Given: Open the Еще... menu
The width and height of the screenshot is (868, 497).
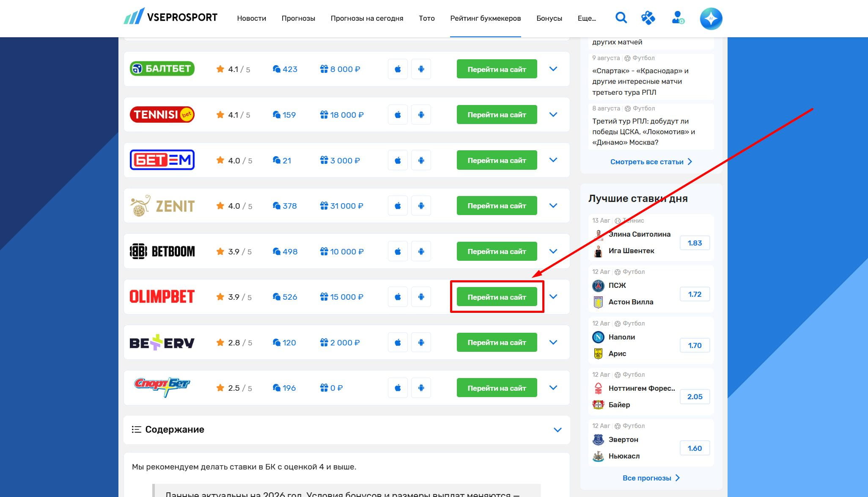Looking at the screenshot, I should point(587,18).
